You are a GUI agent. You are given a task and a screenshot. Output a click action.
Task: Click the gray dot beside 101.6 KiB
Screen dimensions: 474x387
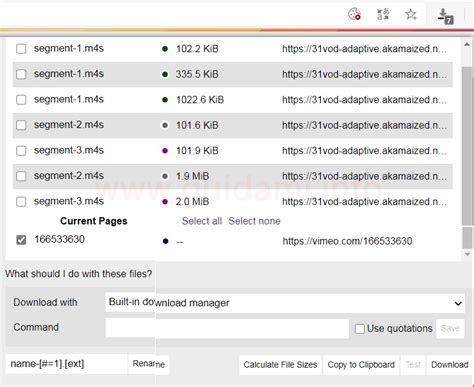(x=165, y=125)
